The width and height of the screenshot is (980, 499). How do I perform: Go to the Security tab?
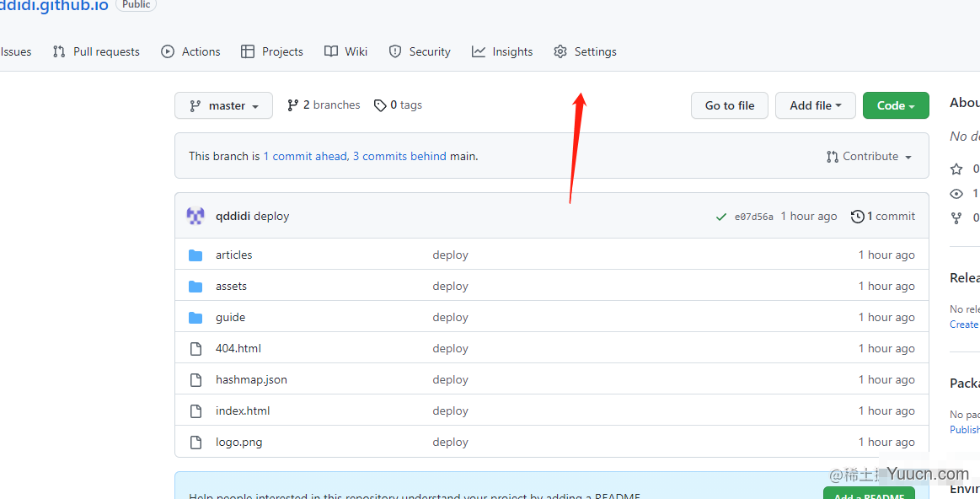coord(420,52)
